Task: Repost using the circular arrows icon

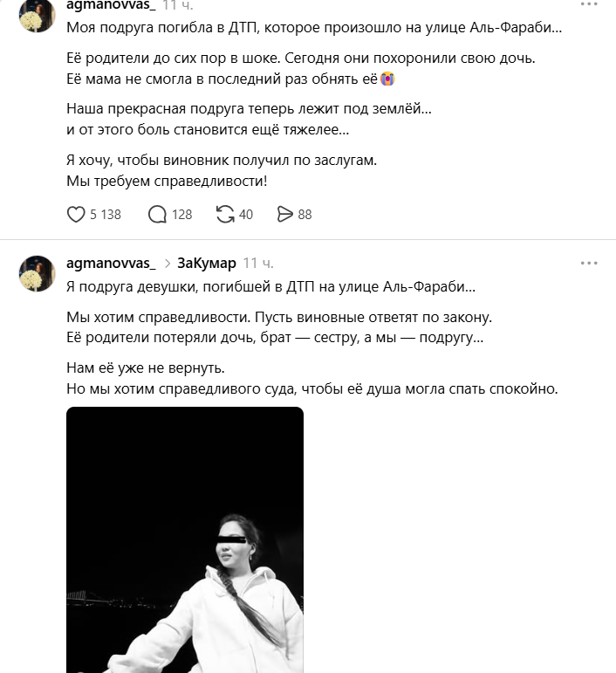Action: pyautogui.click(x=225, y=214)
